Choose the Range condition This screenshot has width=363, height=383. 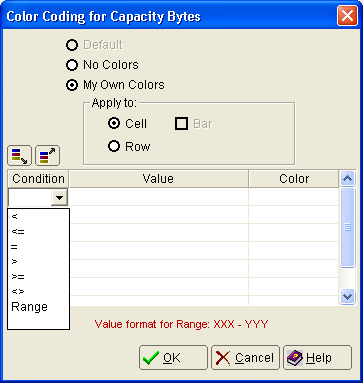click(x=38, y=307)
